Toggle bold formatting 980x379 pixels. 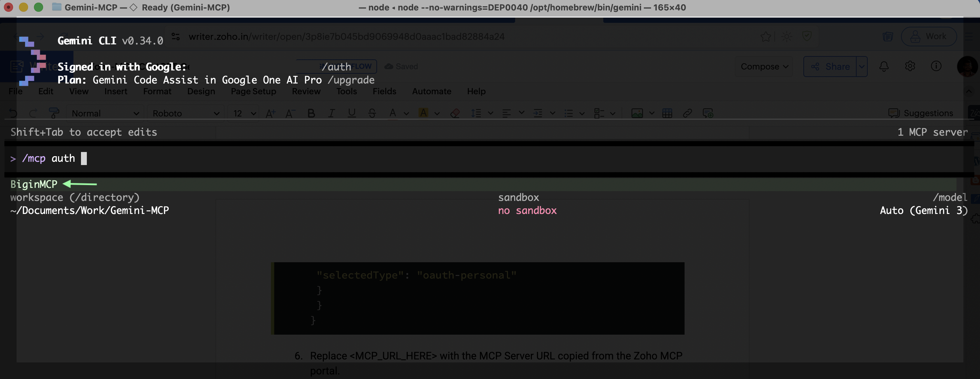pyautogui.click(x=311, y=113)
